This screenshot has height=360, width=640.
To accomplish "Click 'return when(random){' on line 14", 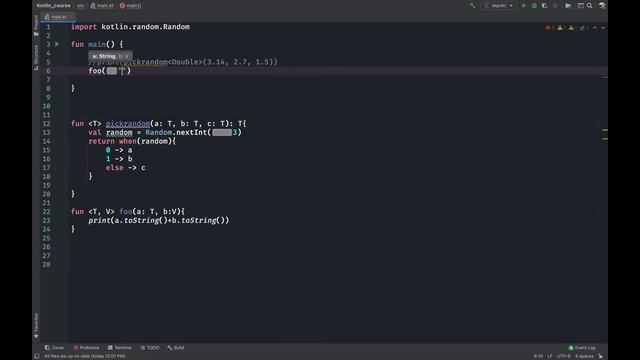I will click(x=132, y=141).
